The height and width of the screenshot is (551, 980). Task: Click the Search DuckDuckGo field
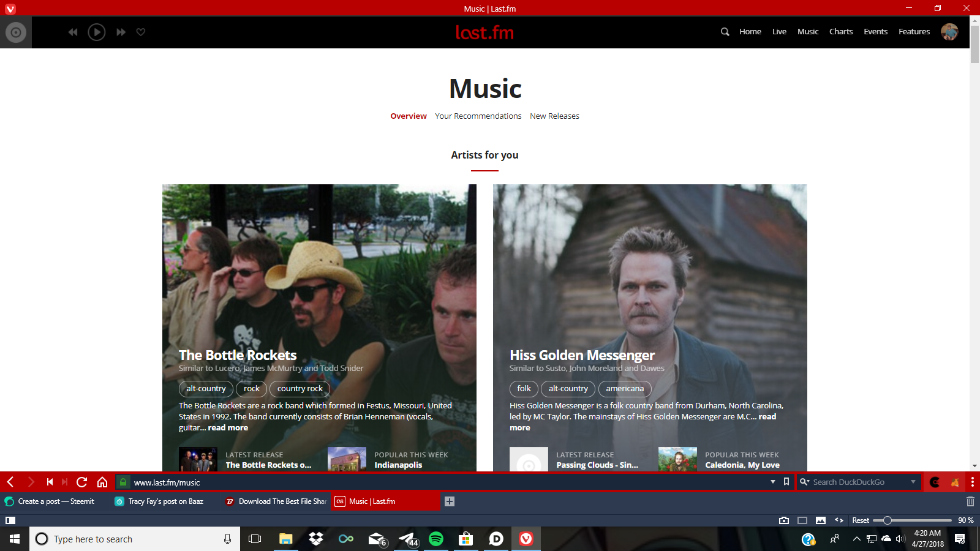pyautogui.click(x=859, y=482)
